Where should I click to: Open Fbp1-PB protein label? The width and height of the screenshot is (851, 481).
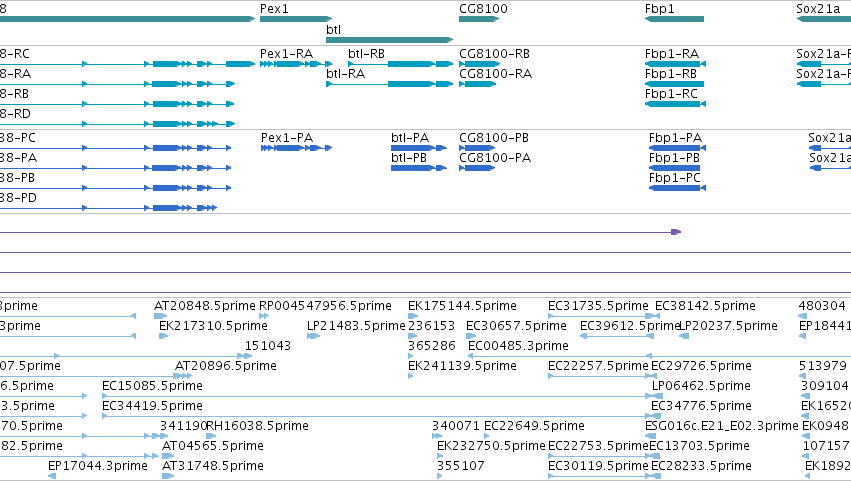point(674,157)
